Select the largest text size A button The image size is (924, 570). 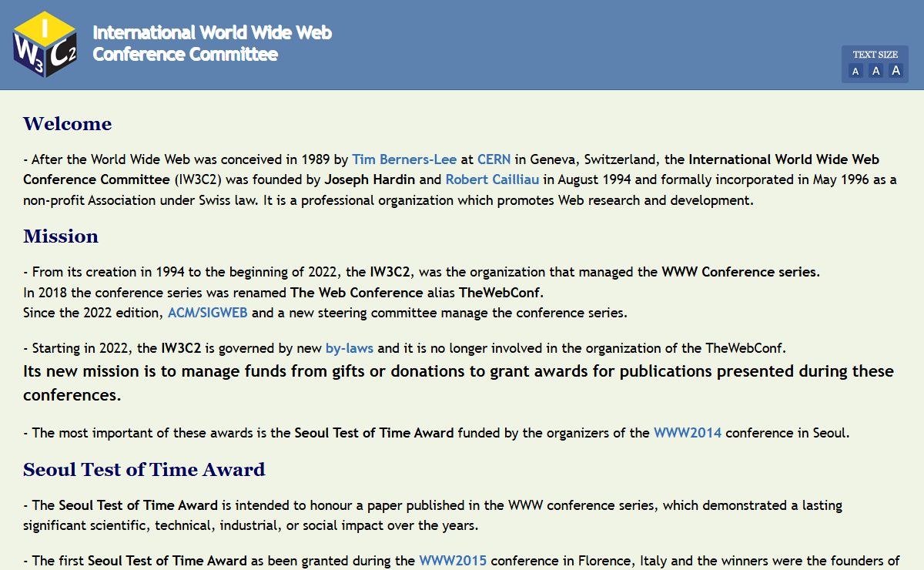point(896,71)
